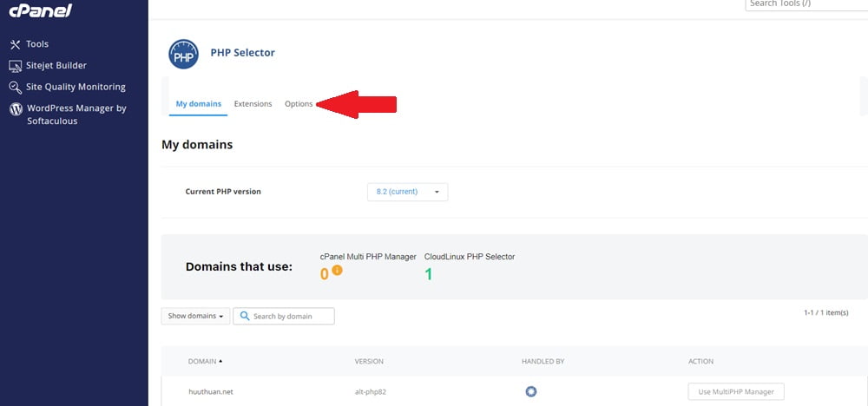Click the PHP Selector title
This screenshot has height=406, width=868.
[242, 53]
